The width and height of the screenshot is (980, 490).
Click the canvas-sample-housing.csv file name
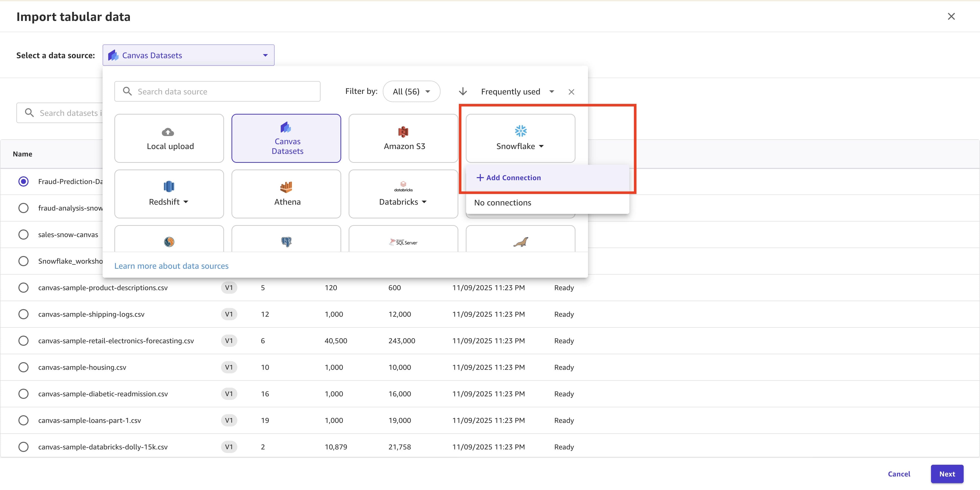pos(82,367)
